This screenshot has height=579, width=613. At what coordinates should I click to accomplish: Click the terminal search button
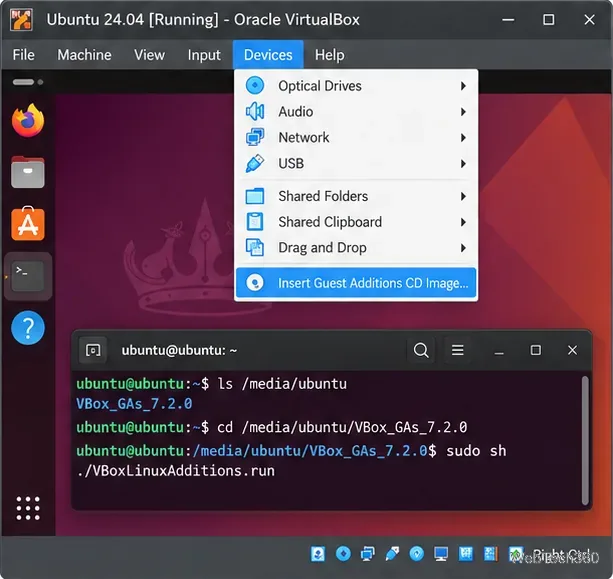[x=421, y=350]
